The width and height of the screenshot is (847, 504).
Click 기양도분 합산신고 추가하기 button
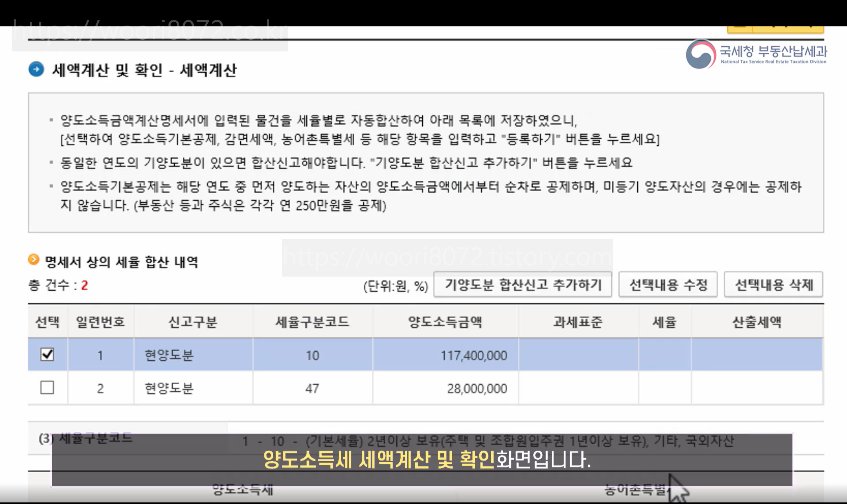coord(522,284)
